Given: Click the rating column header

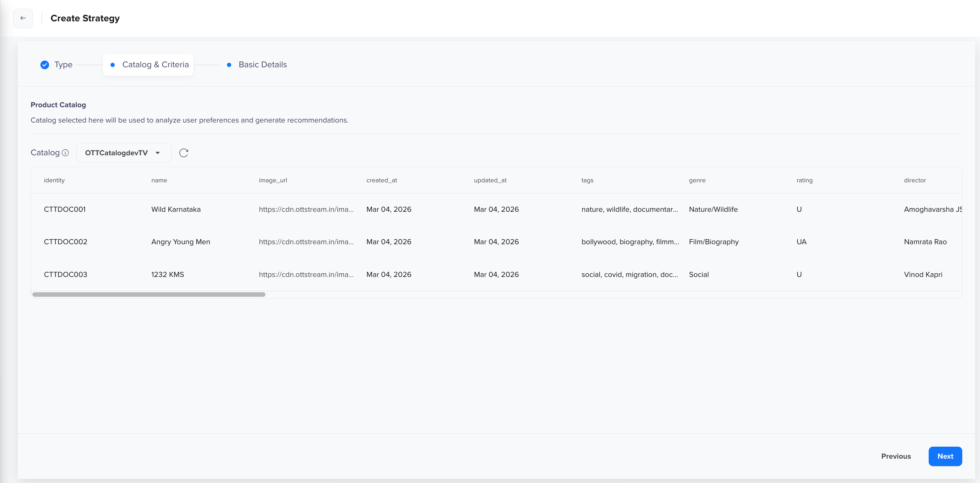Looking at the screenshot, I should tap(804, 181).
